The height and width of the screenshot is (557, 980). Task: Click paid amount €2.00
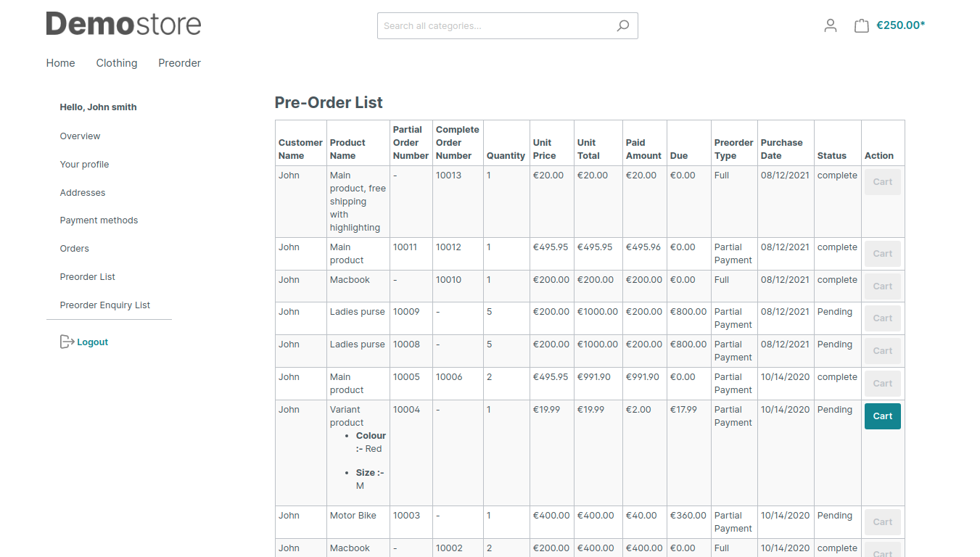click(638, 410)
